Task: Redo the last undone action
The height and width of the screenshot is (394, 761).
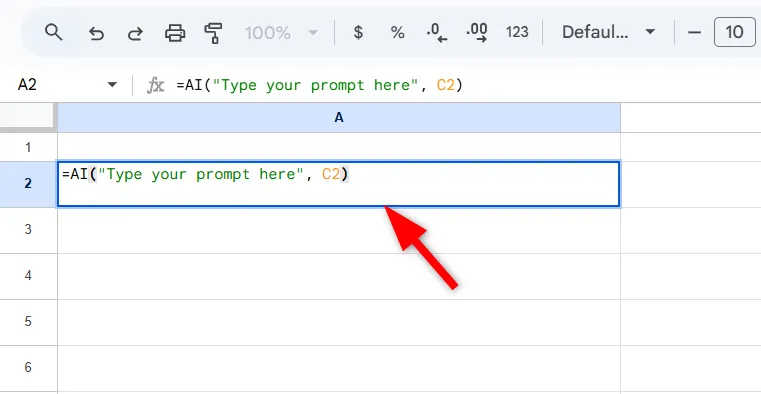Action: 135,33
